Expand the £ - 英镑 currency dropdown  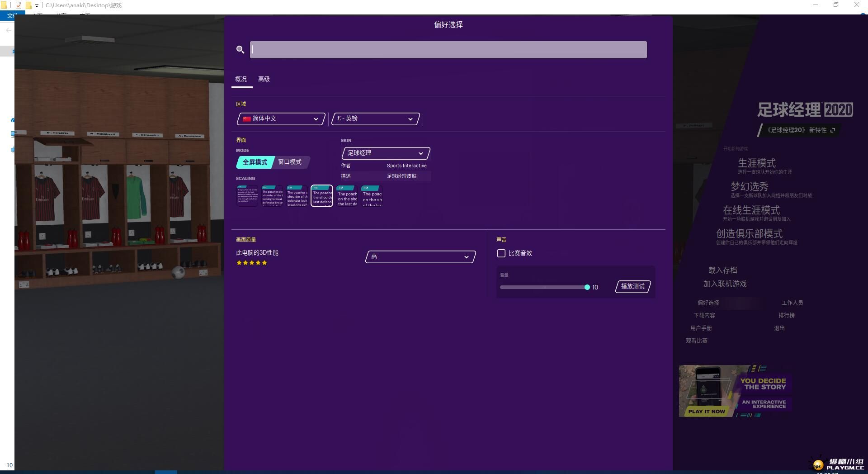tap(375, 119)
